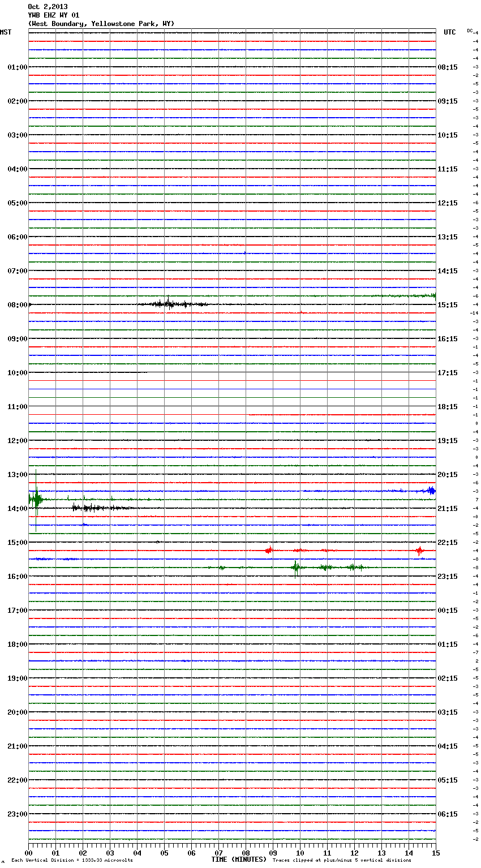This screenshot has height=868, width=481.
Task: Click the red event near minute 9 after 15:00
Action: 269,549
